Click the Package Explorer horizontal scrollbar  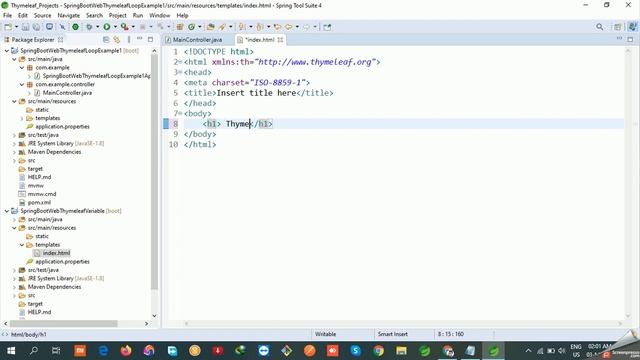pyautogui.click(x=65, y=323)
